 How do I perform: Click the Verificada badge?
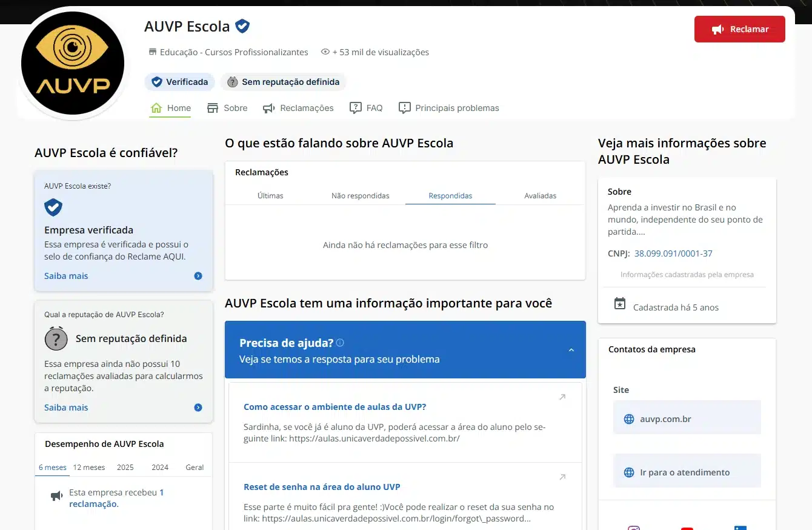click(179, 82)
